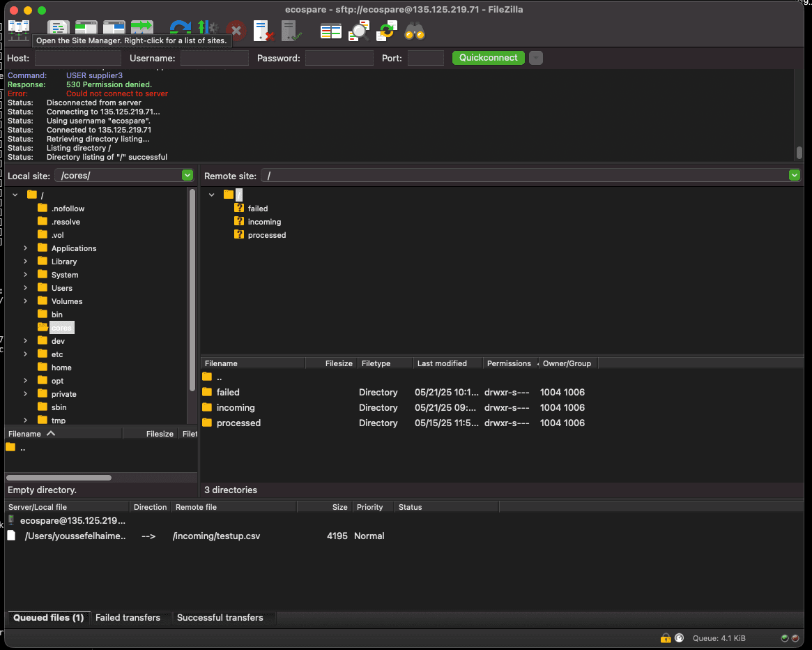The height and width of the screenshot is (650, 812).
Task: Focus the Host input field
Action: pyautogui.click(x=77, y=58)
